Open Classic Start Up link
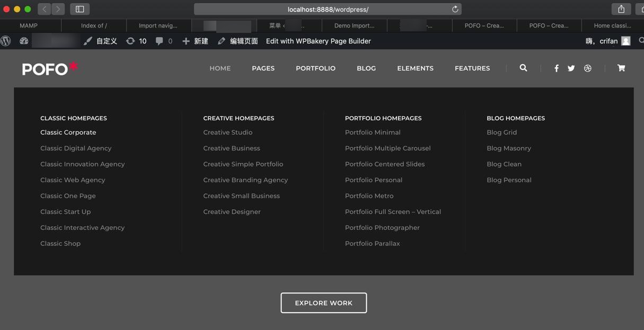The width and height of the screenshot is (644, 330). click(x=65, y=212)
